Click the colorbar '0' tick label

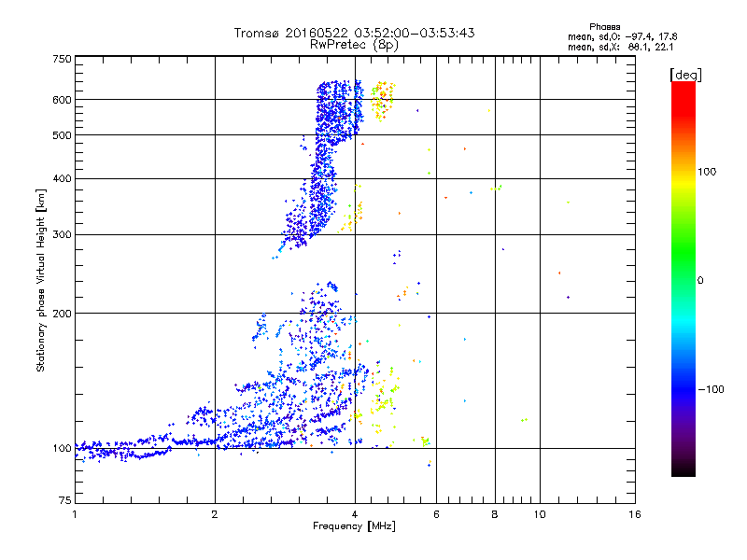700,280
